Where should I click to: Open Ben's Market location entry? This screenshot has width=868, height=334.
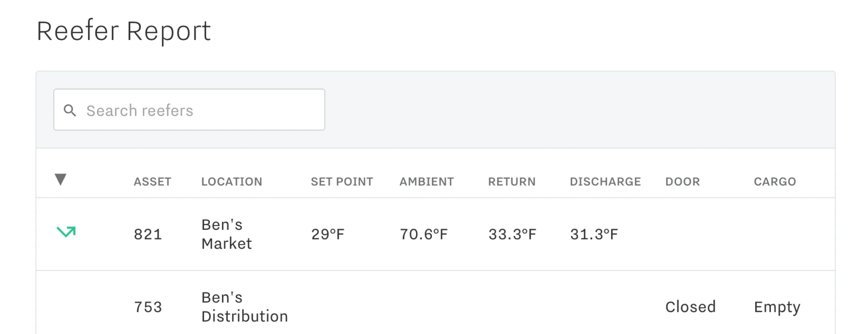tap(226, 234)
